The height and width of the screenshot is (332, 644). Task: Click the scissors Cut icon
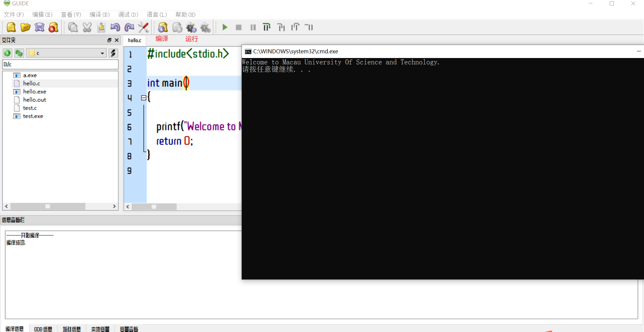(87, 27)
